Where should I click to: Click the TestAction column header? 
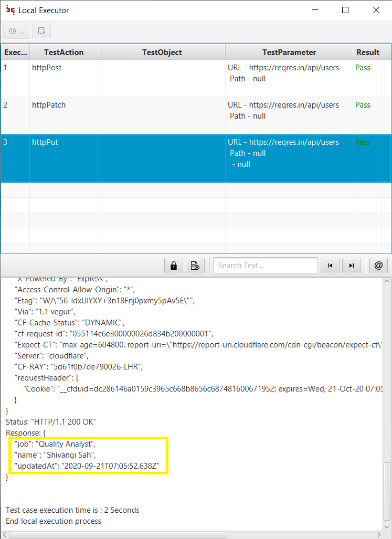click(64, 52)
